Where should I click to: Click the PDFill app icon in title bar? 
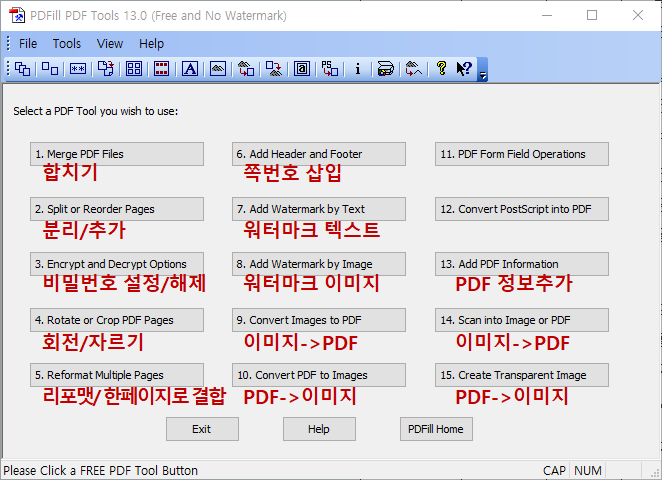coord(17,16)
